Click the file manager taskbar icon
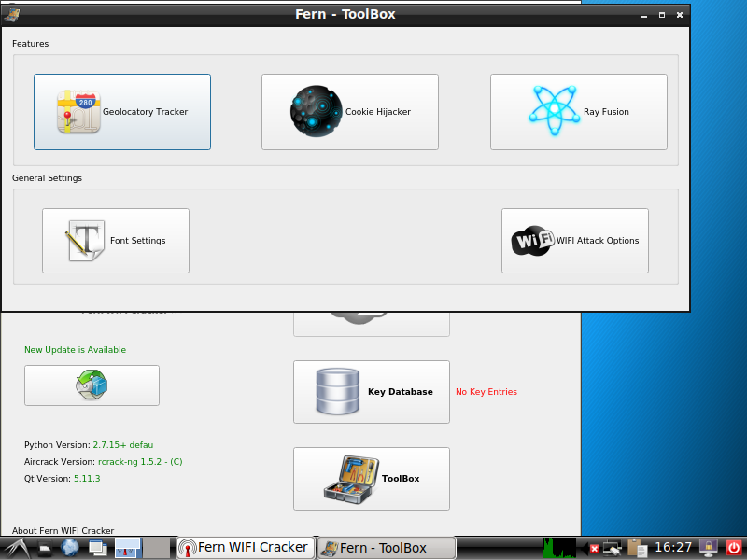Image resolution: width=747 pixels, height=560 pixels. [x=43, y=548]
